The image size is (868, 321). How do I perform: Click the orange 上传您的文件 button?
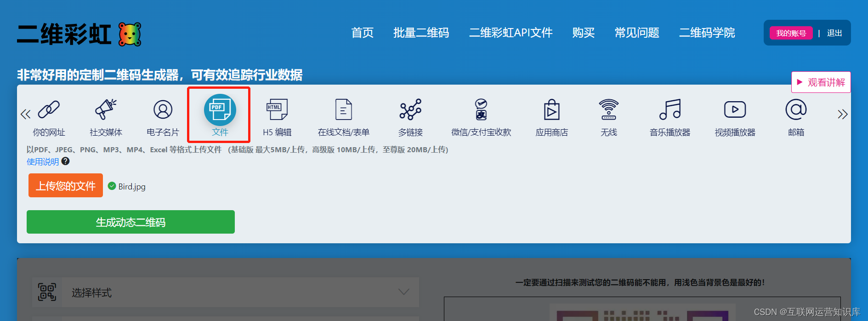[x=66, y=185]
